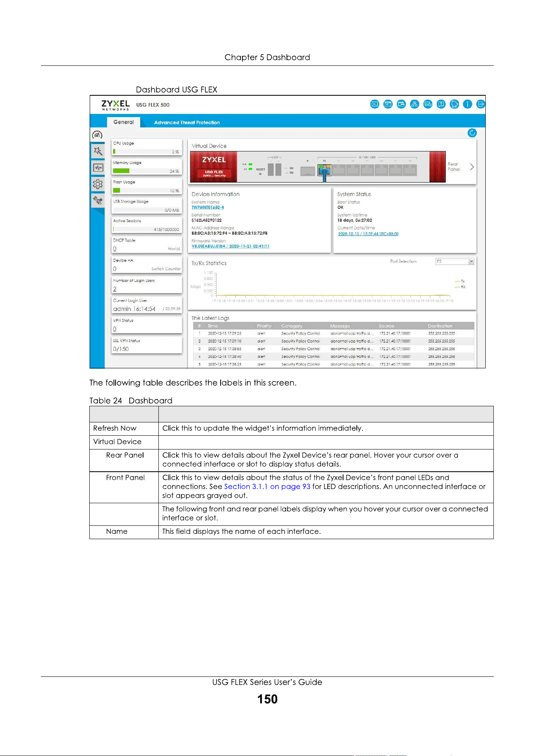535x756 pixels.
Task: Open the Port Selection dropdown showing P2
Action: (455, 261)
